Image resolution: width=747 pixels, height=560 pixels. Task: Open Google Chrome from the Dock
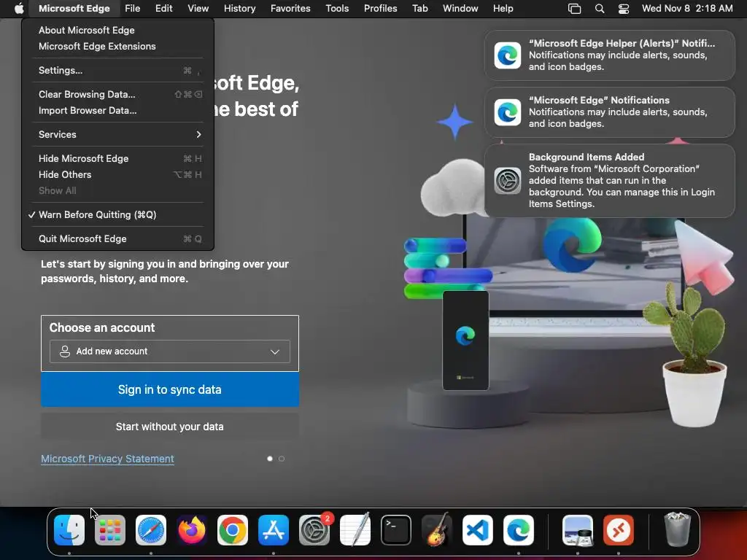coord(233,530)
